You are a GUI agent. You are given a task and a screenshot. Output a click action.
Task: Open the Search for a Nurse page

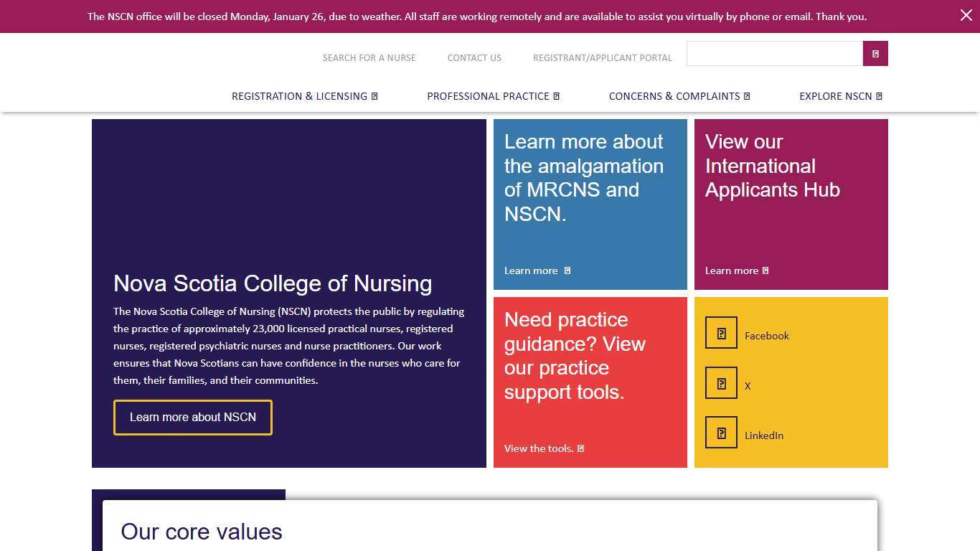(x=369, y=57)
